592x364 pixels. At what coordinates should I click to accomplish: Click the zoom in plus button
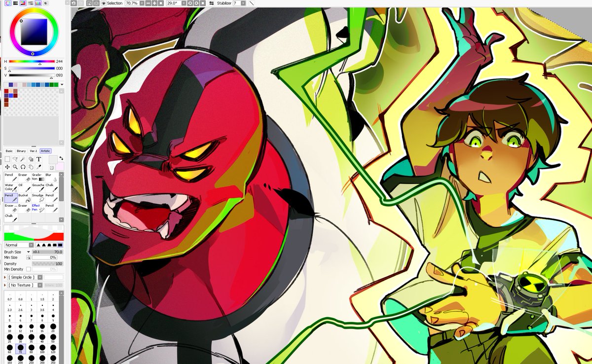click(x=154, y=3)
